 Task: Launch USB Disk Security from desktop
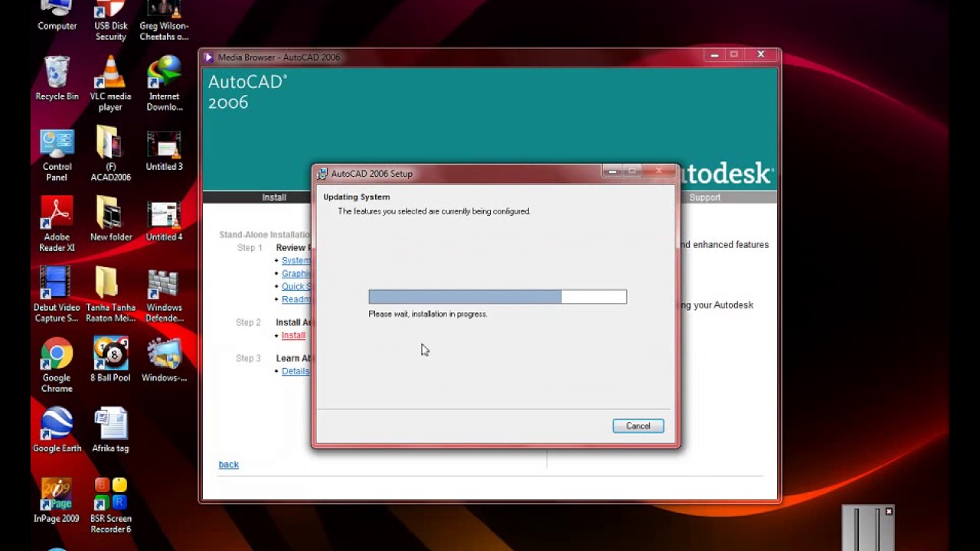(x=110, y=21)
